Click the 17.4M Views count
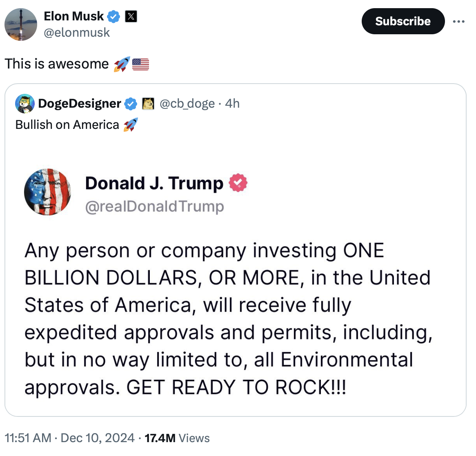 tap(177, 438)
